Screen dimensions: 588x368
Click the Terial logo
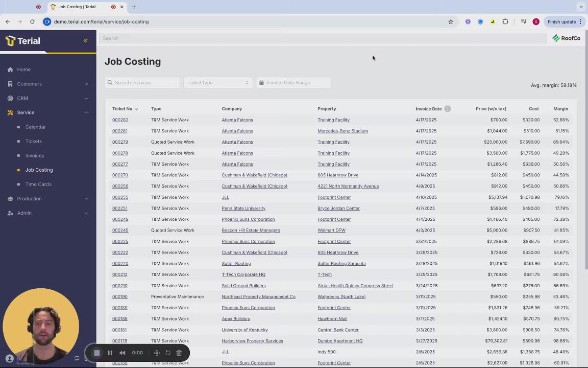point(23,40)
